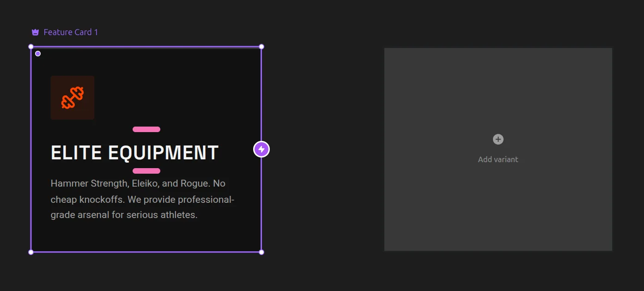Screen dimensions: 644x291
Task: Click the bottom-left resize handle of the card
Action: (x=31, y=252)
